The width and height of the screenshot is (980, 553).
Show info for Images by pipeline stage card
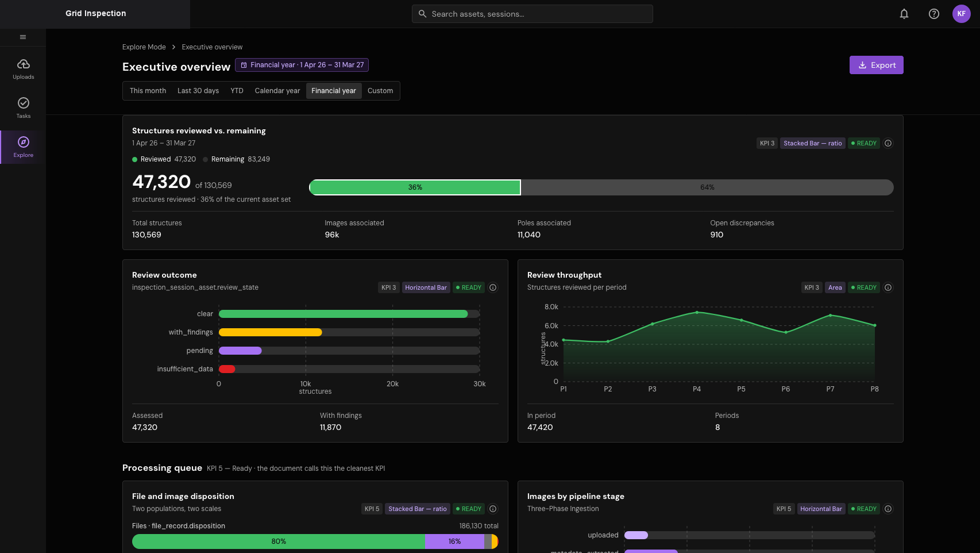click(888, 509)
